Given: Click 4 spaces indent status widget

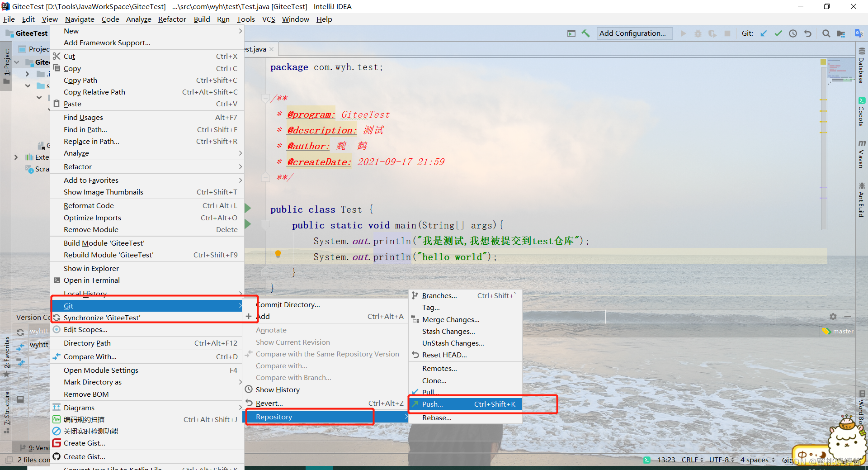Looking at the screenshot, I should click(757, 460).
